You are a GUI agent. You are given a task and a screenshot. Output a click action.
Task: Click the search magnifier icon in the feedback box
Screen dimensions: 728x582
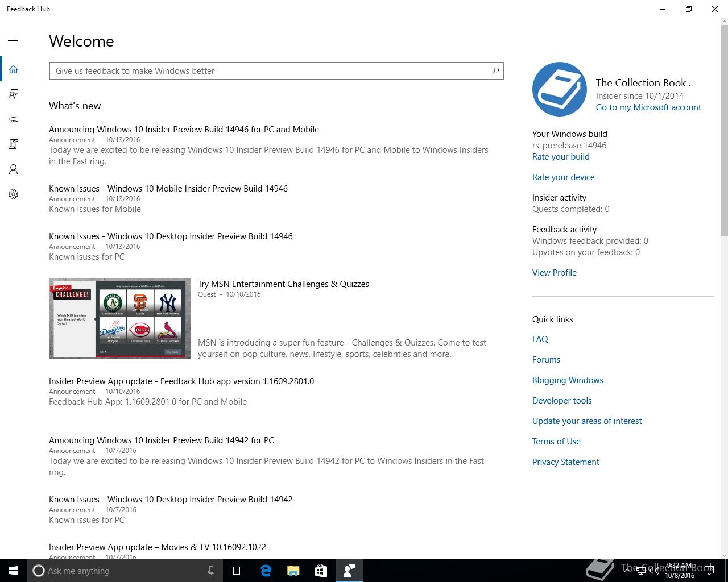coord(495,71)
